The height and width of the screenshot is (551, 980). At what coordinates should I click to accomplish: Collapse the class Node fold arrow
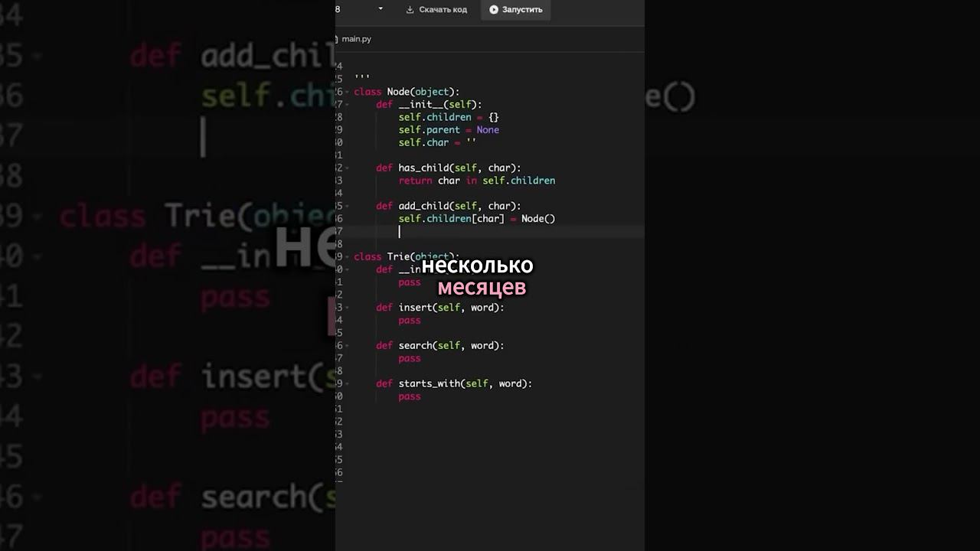point(347,92)
